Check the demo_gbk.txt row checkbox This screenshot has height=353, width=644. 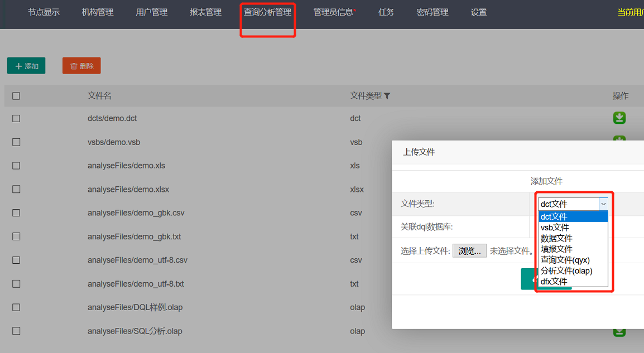pyautogui.click(x=16, y=236)
